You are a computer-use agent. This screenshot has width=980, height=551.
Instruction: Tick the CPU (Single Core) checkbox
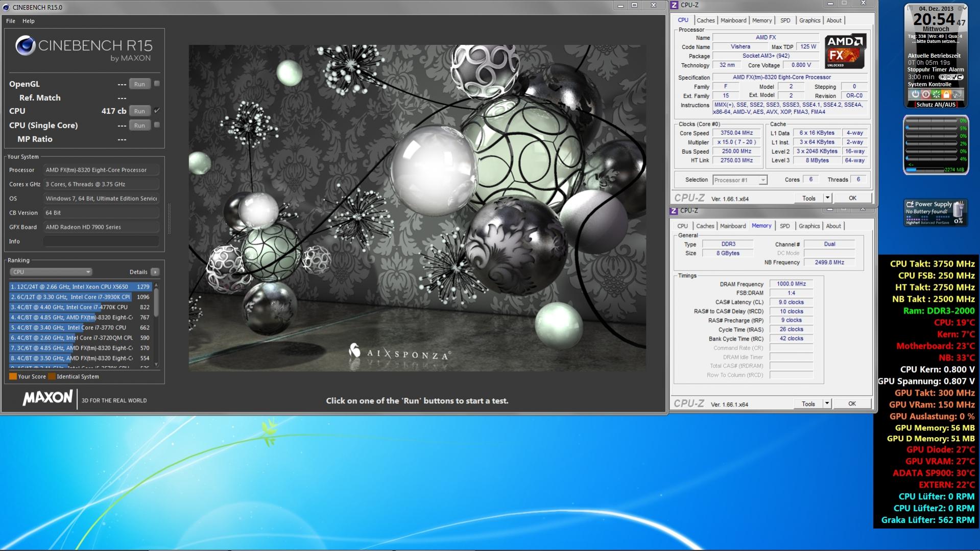tap(157, 125)
